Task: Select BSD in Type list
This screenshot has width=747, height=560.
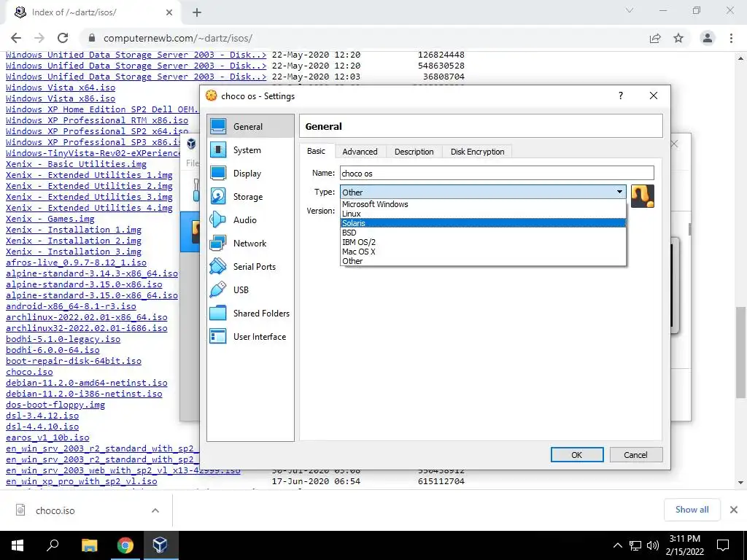Action: (x=483, y=233)
